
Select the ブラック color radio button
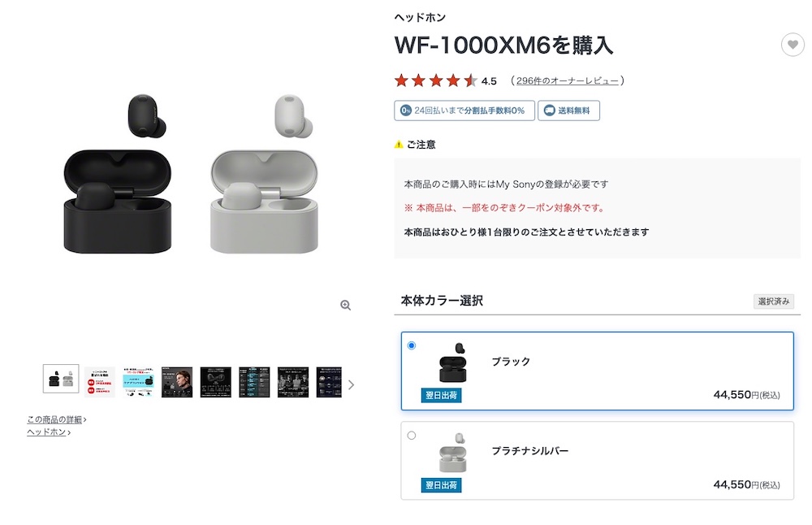[x=412, y=345]
